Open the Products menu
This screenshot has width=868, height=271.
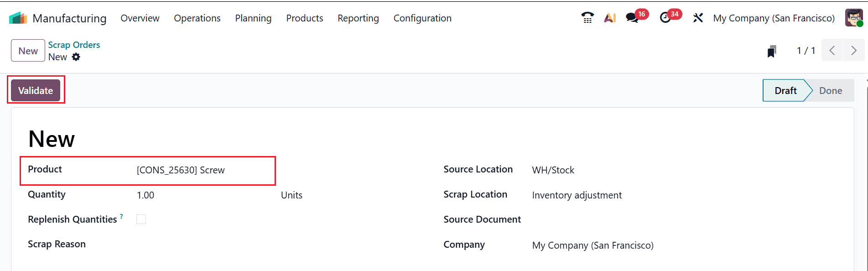click(305, 18)
